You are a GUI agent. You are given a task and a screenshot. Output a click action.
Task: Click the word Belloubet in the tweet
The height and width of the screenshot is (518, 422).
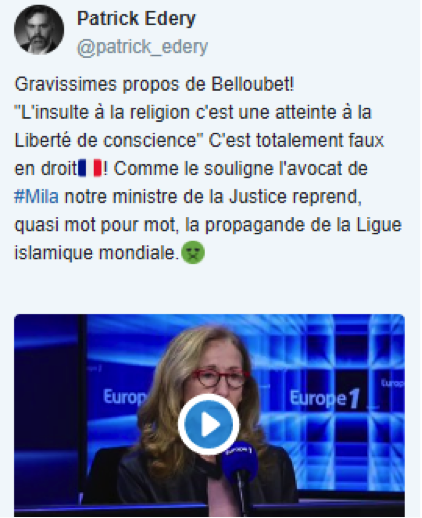coord(251,84)
